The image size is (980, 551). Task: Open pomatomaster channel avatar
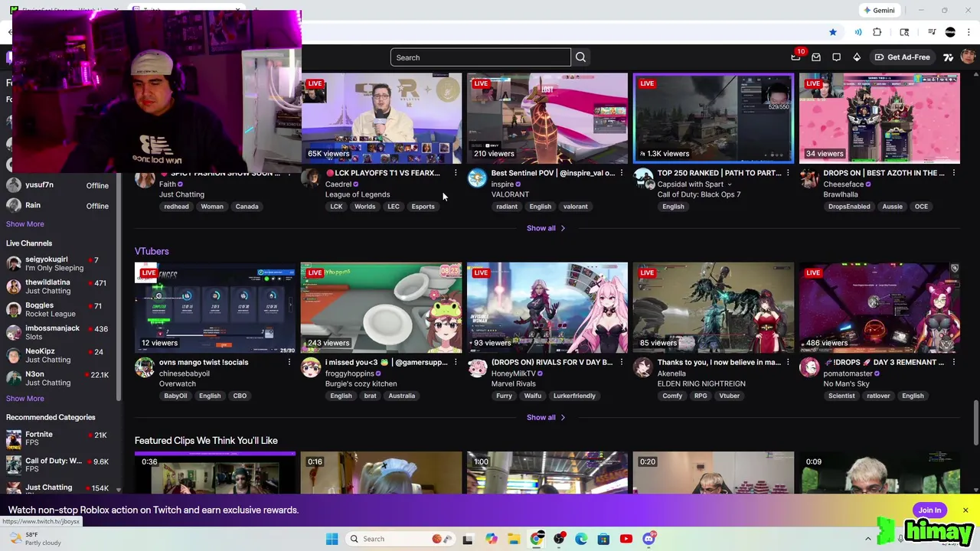pyautogui.click(x=809, y=367)
